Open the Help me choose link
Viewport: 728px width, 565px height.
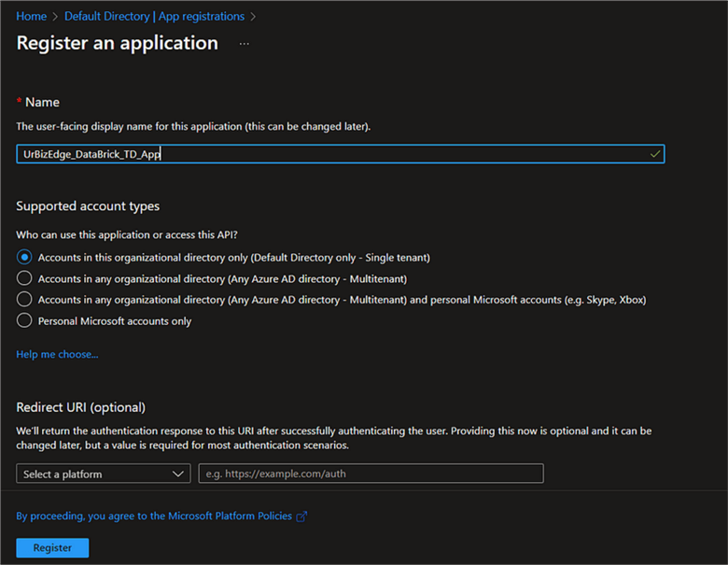(x=57, y=354)
